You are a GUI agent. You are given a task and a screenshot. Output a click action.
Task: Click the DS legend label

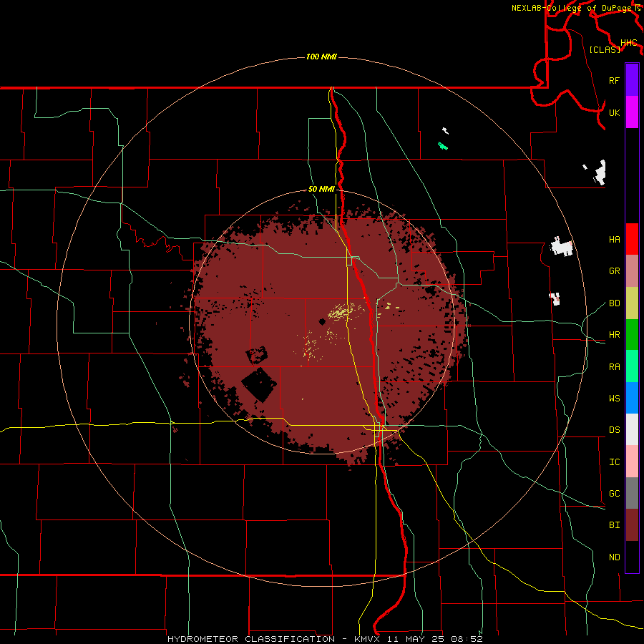point(614,429)
